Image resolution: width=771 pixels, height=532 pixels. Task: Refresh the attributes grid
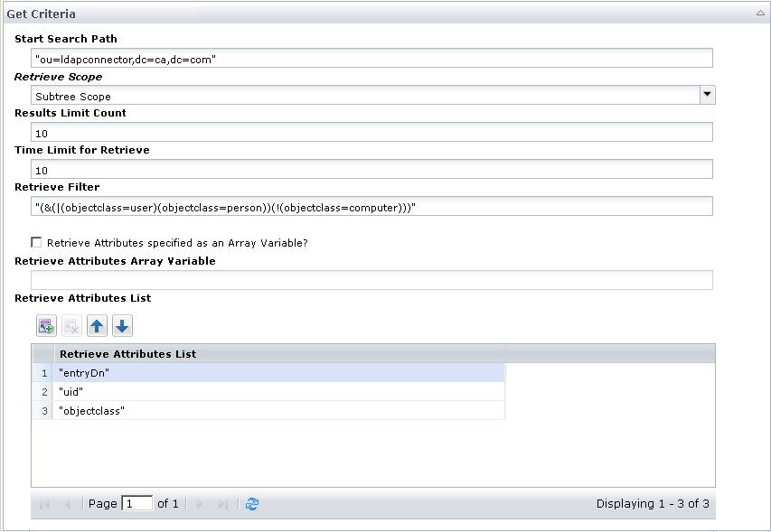click(251, 503)
